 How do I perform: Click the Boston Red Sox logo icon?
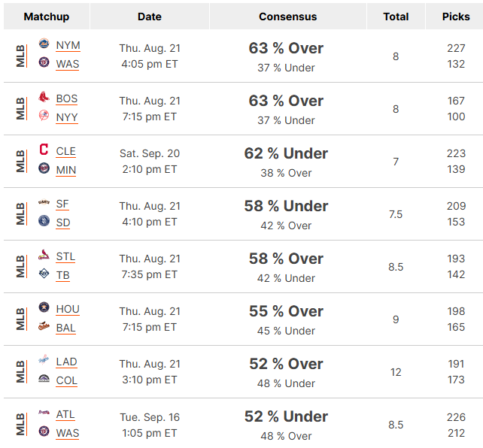(x=44, y=97)
